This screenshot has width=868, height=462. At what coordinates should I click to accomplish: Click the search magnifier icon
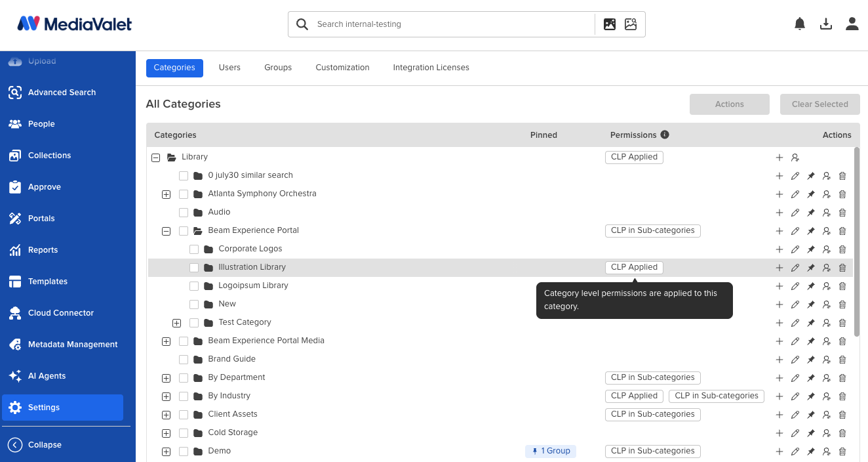[x=302, y=24]
